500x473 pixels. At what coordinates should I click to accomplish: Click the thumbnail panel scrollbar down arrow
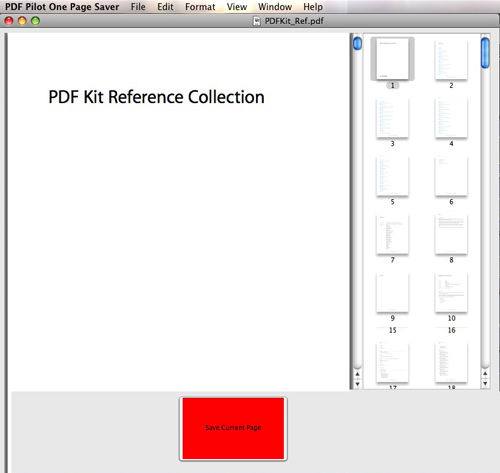(x=485, y=383)
